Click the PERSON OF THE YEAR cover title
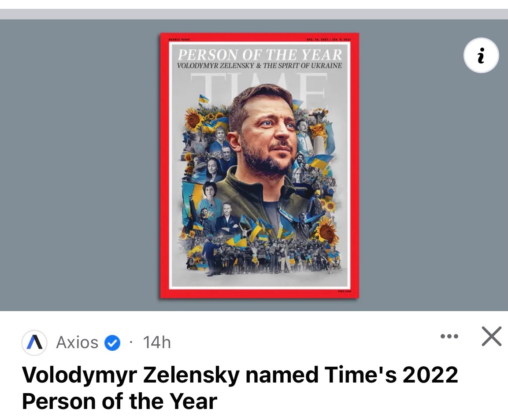 click(x=259, y=55)
